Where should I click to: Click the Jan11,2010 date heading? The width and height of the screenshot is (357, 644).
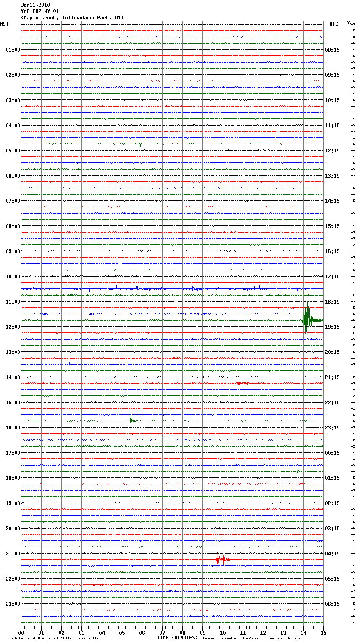pos(35,5)
